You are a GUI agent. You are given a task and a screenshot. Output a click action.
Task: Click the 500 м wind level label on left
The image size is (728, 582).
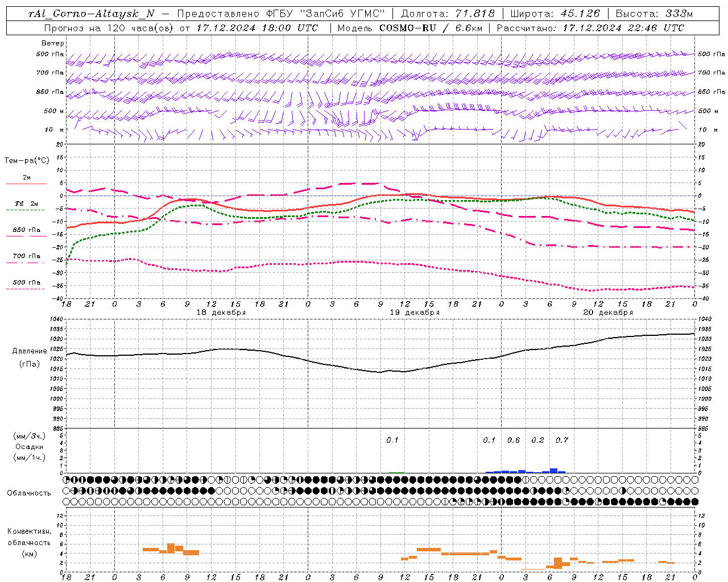[x=54, y=111]
